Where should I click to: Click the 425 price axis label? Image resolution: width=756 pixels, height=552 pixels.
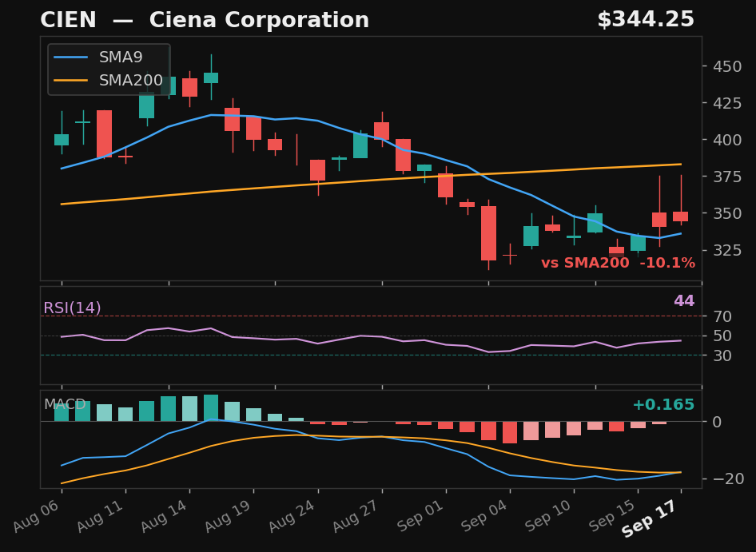click(x=727, y=103)
